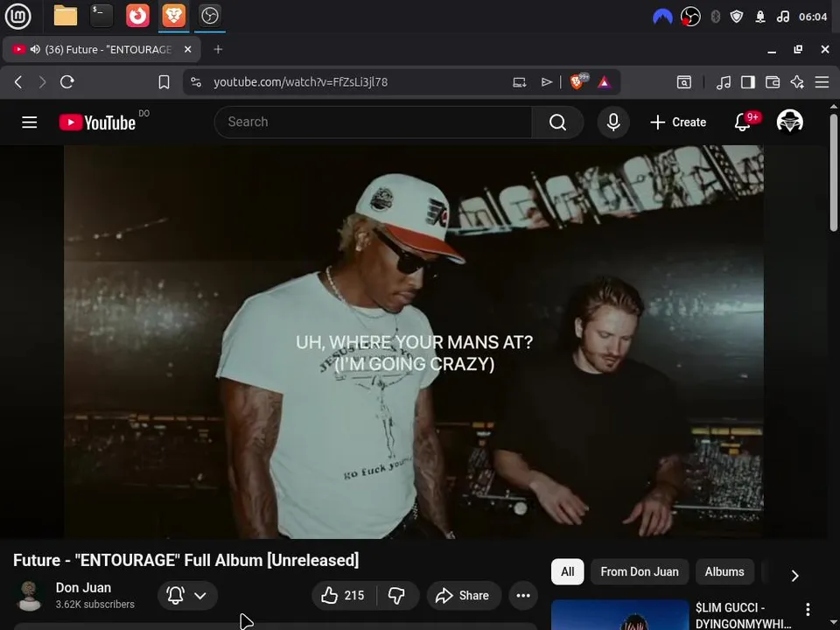Launch the Terminal from the taskbar

[101, 16]
